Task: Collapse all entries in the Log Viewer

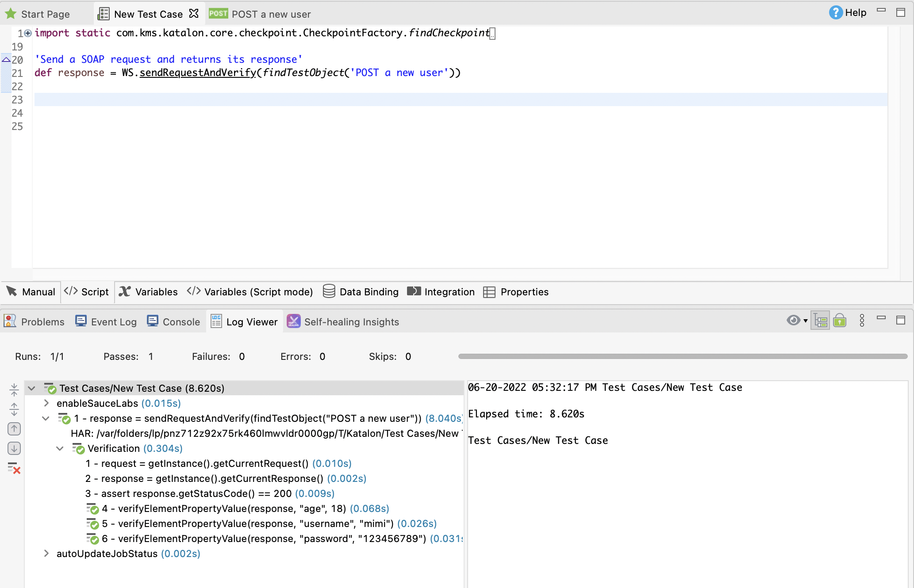Action: coord(14,390)
